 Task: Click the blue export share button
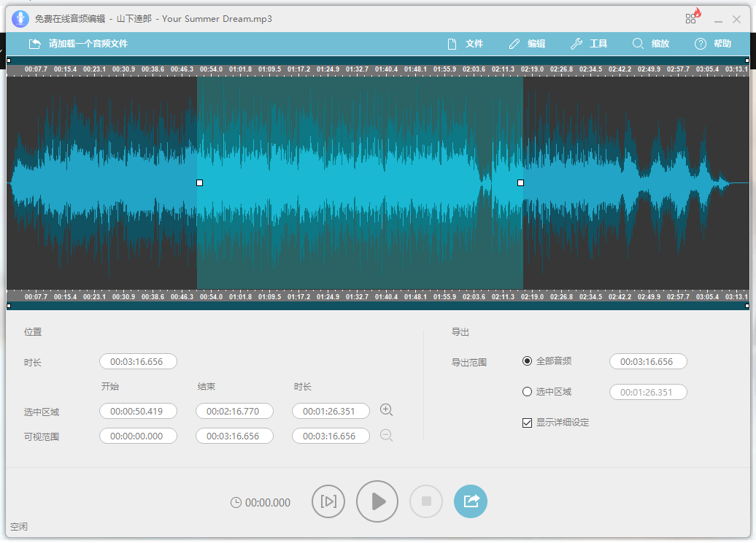[x=471, y=501]
